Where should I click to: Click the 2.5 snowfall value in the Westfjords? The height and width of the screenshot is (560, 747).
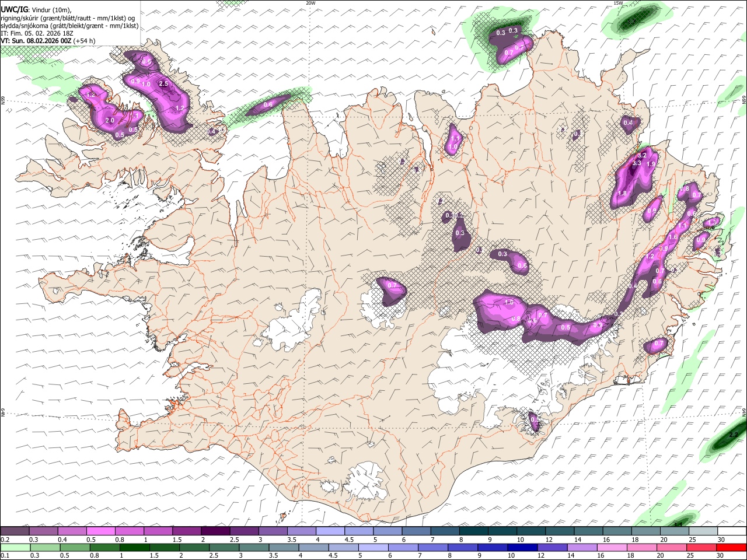163,84
